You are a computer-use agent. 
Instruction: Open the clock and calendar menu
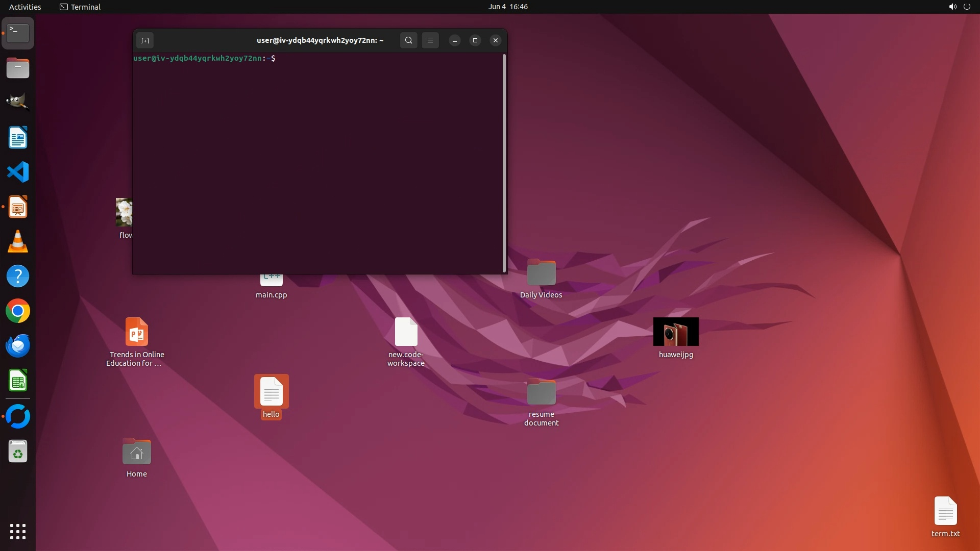coord(507,7)
